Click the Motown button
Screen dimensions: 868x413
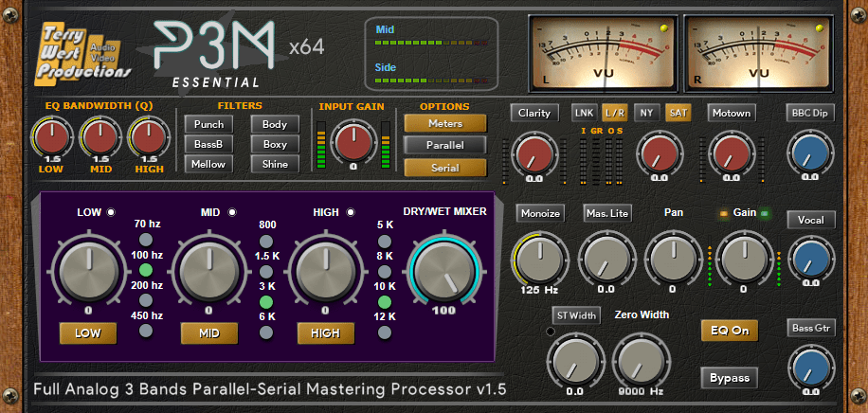pyautogui.click(x=732, y=113)
